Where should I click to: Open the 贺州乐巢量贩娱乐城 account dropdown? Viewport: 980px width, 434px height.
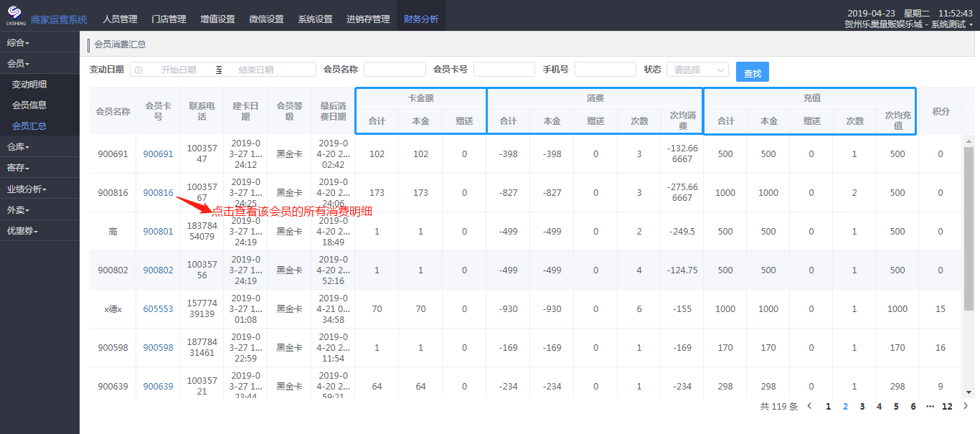[x=909, y=24]
